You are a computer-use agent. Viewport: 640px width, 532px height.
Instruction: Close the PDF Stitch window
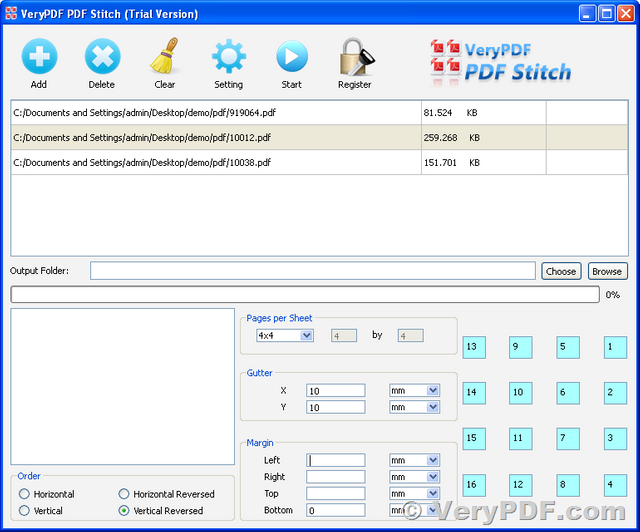coord(626,13)
